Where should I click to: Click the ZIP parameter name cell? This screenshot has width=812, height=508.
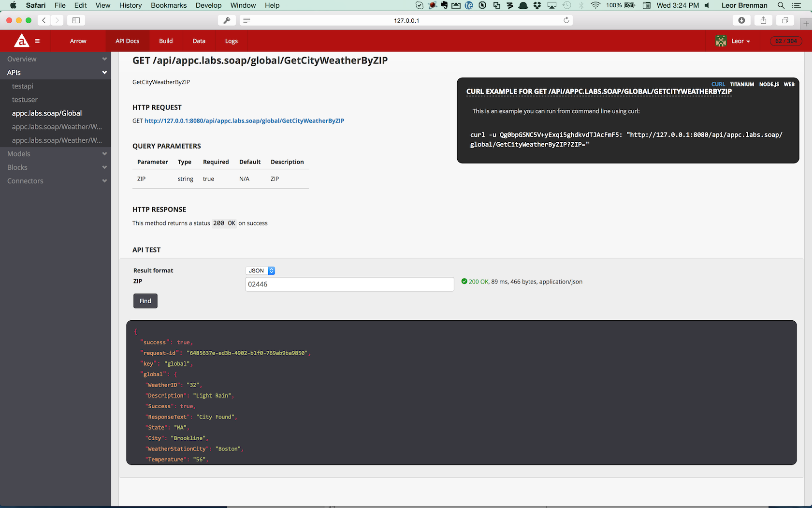(x=141, y=179)
